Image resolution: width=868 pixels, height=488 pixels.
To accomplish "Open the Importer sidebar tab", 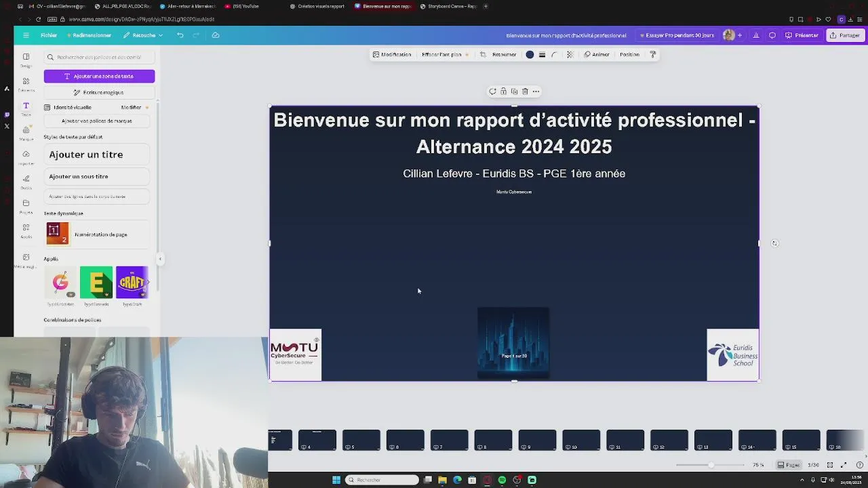I will pyautogui.click(x=26, y=157).
